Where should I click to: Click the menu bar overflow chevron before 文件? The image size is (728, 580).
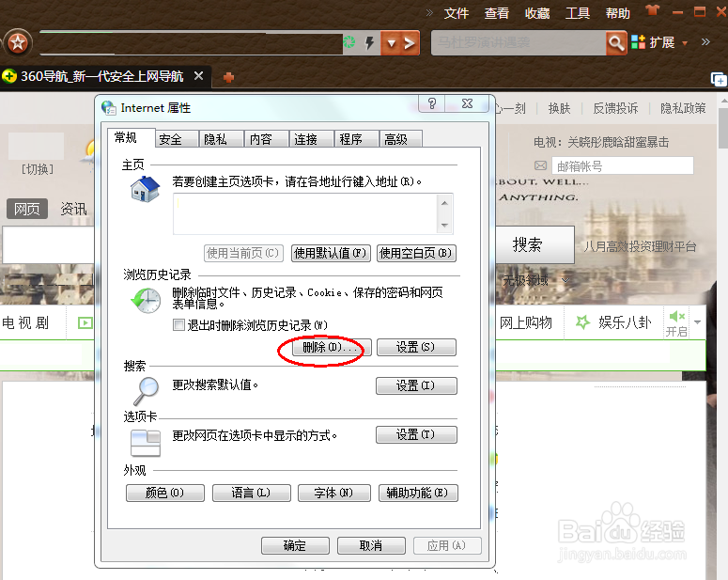[x=429, y=12]
